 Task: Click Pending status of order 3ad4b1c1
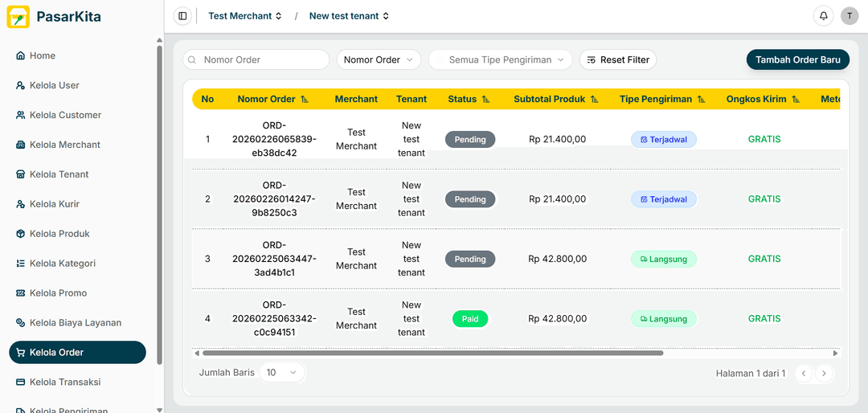click(x=470, y=259)
